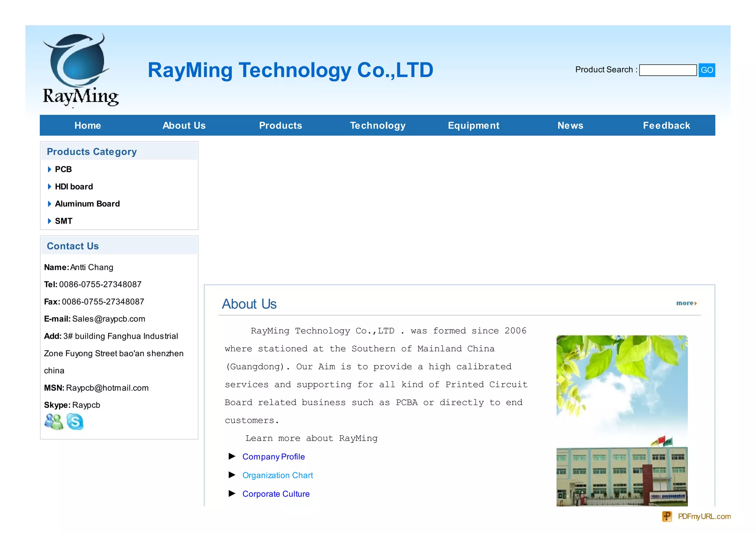Focus the Product Search input field
Screen dimensions: 756x534
click(x=667, y=70)
